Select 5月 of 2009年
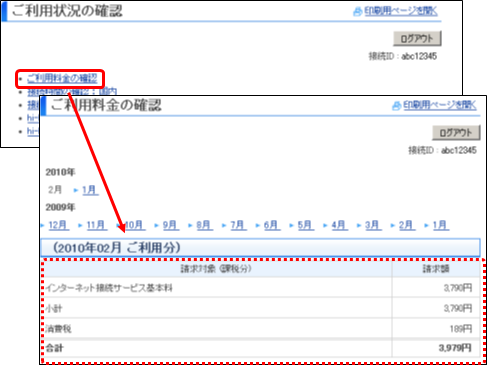 (x=305, y=225)
